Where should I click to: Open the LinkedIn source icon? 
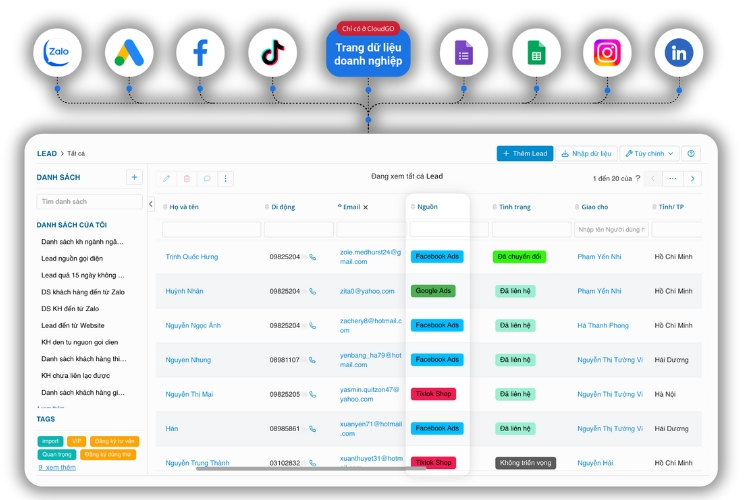pyautogui.click(x=679, y=54)
